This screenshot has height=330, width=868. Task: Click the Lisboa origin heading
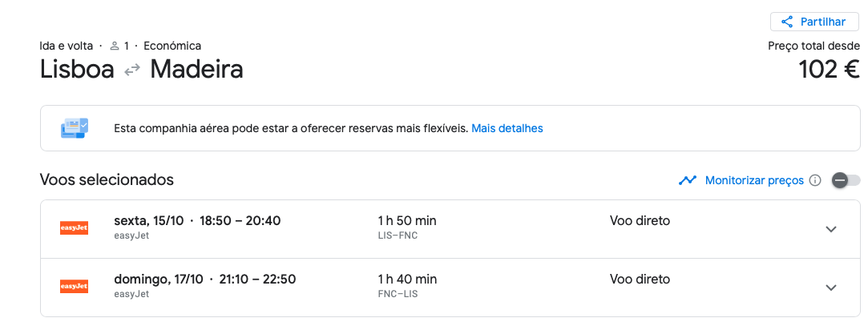click(78, 70)
